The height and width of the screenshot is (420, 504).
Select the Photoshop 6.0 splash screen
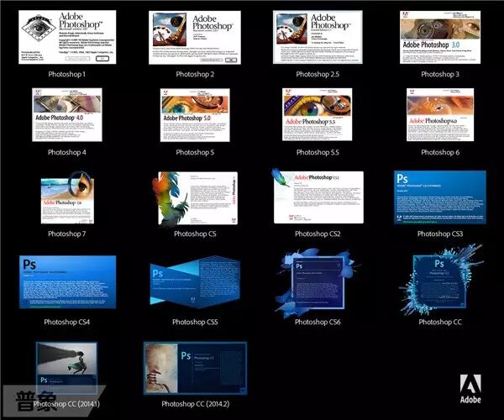[440, 115]
